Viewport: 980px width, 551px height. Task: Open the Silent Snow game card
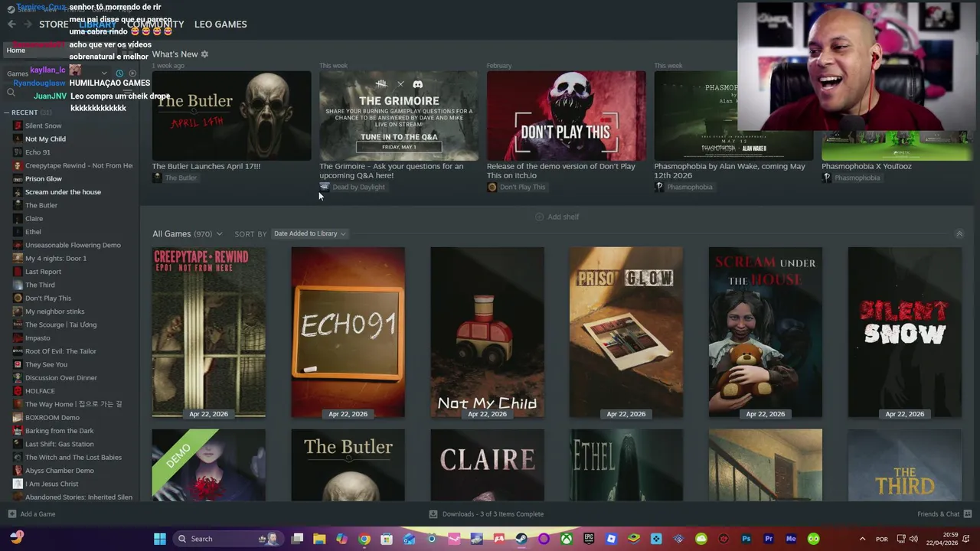[x=905, y=332]
